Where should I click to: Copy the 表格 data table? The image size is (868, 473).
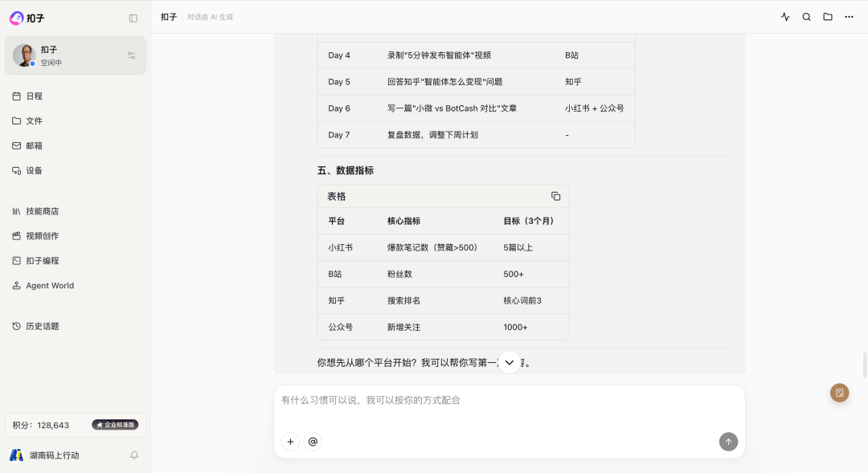[556, 197]
